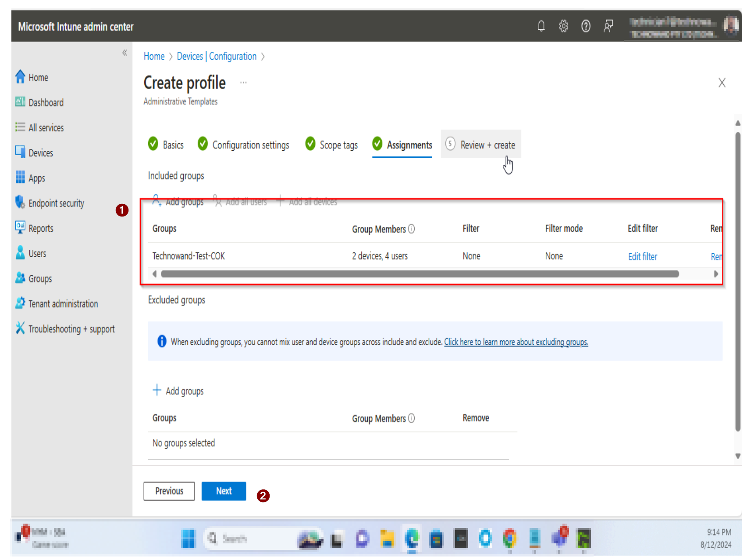The image size is (747, 560).
Task: Follow the Home breadcrumb link
Action: (x=154, y=56)
